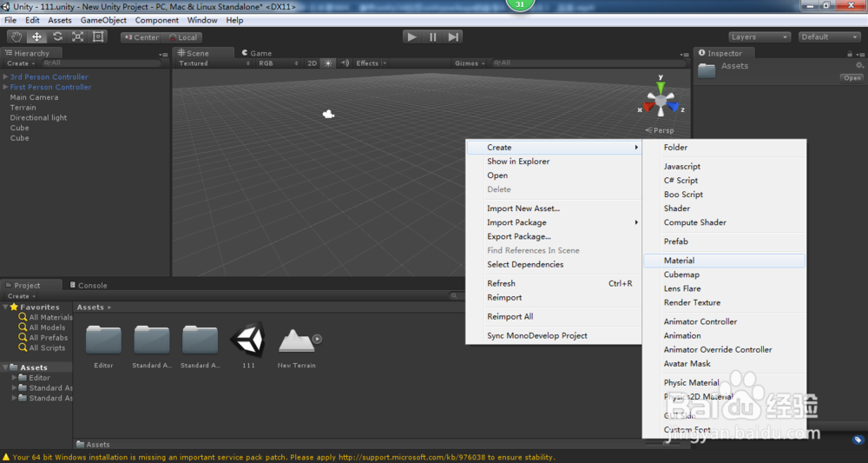
Task: Switch to the Game tab
Action: [x=257, y=53]
